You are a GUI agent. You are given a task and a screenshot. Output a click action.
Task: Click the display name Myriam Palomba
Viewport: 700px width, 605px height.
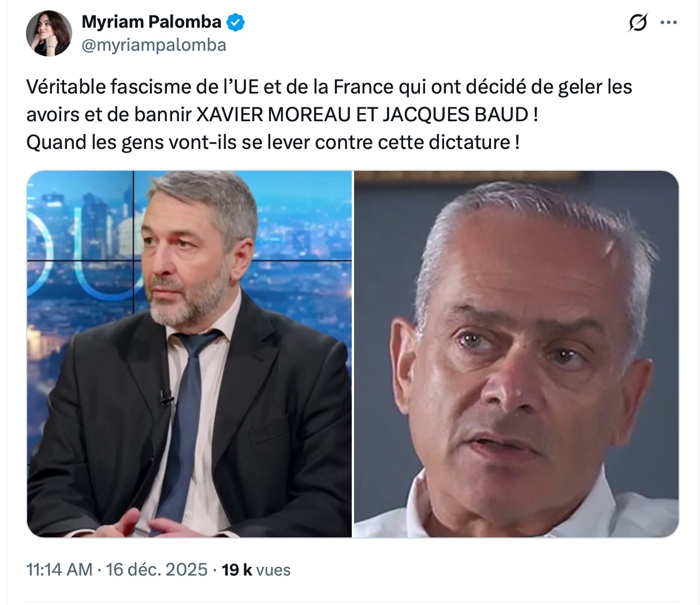152,22
